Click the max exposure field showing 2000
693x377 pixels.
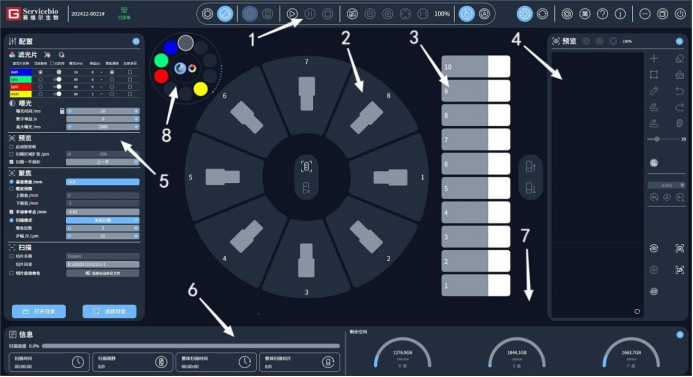click(103, 127)
